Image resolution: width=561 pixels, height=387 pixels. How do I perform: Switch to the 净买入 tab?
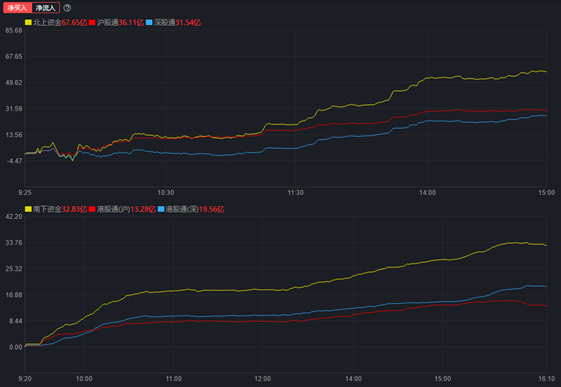pyautogui.click(x=18, y=8)
